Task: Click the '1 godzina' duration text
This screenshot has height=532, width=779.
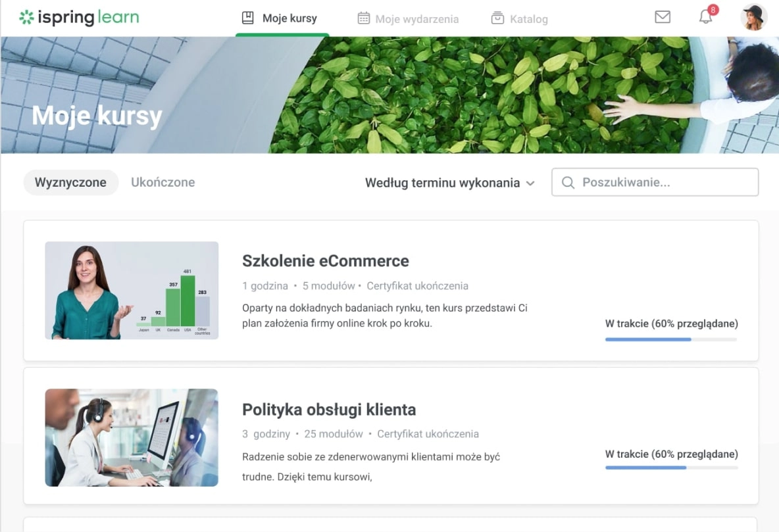Action: coord(264,286)
